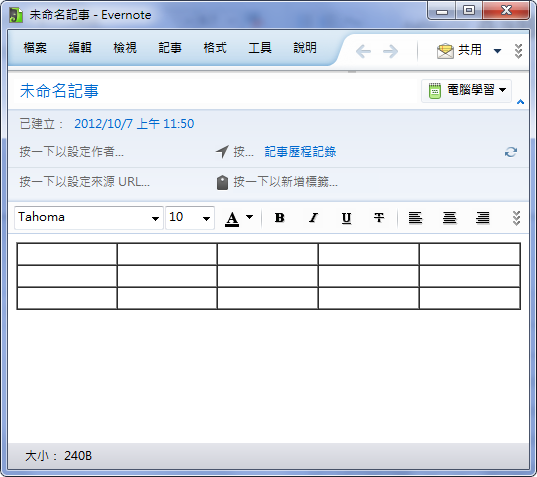Click the first cell of the table
Viewport: 537px width, 477px height.
[67, 254]
